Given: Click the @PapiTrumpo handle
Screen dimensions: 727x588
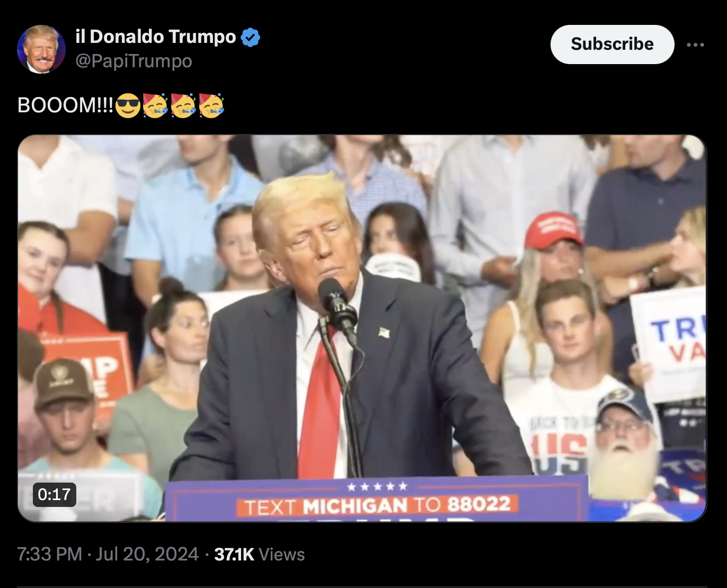Looking at the screenshot, I should point(134,61).
